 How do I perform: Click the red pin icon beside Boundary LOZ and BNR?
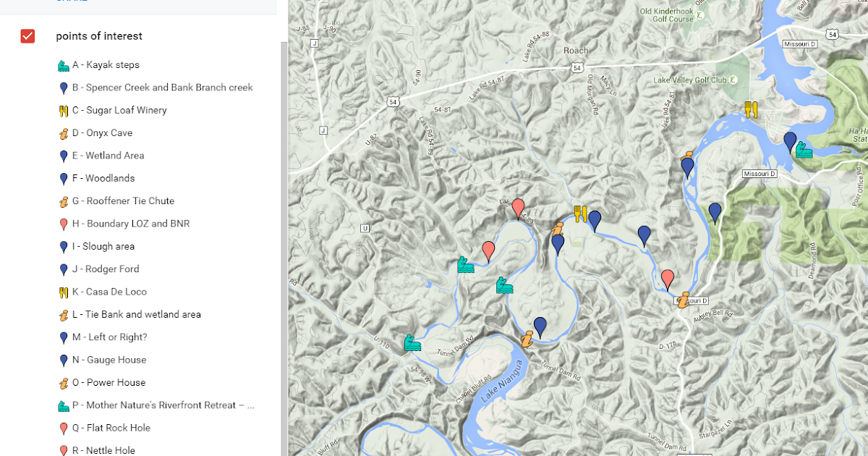pyautogui.click(x=64, y=224)
